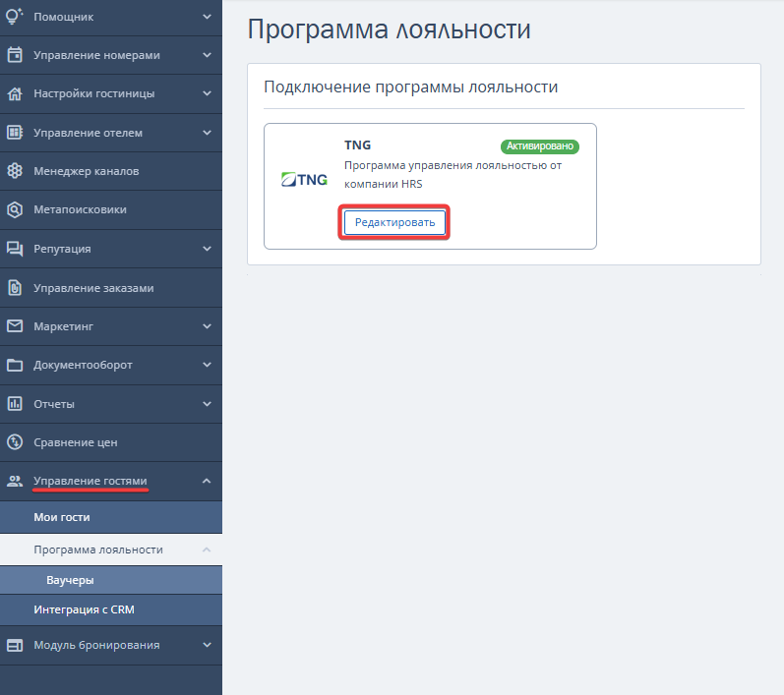Viewport: 784px width, 695px height.
Task: Click the chat bubbles icon for Репутация
Action: [x=15, y=249]
